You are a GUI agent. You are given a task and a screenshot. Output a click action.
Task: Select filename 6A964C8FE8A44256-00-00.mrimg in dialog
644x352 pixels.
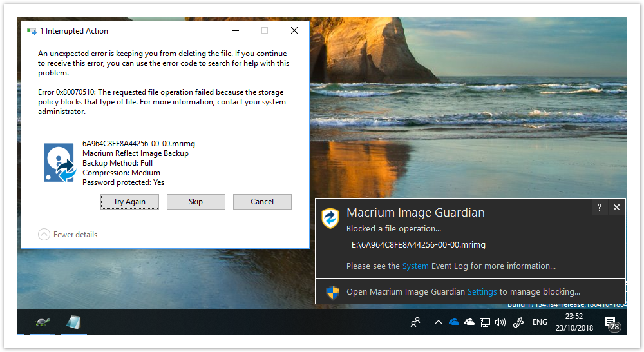click(x=139, y=144)
